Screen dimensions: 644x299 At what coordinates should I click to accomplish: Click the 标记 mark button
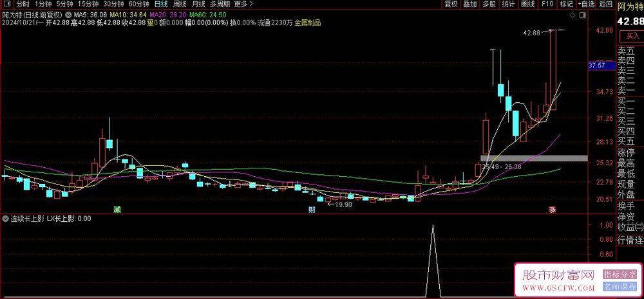(566, 4)
